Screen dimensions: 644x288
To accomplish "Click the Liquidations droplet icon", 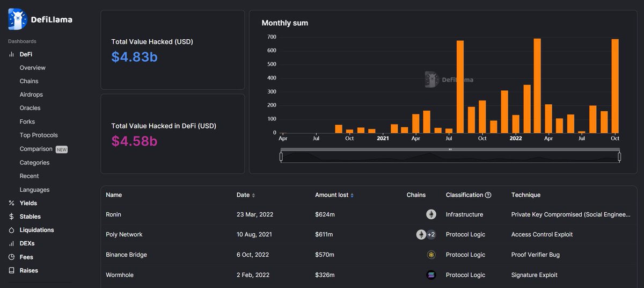I will pyautogui.click(x=11, y=230).
